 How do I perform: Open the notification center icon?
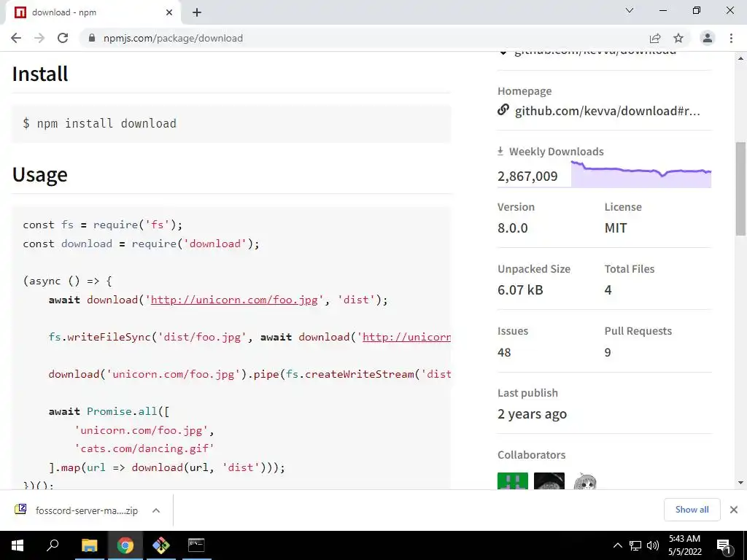point(724,545)
